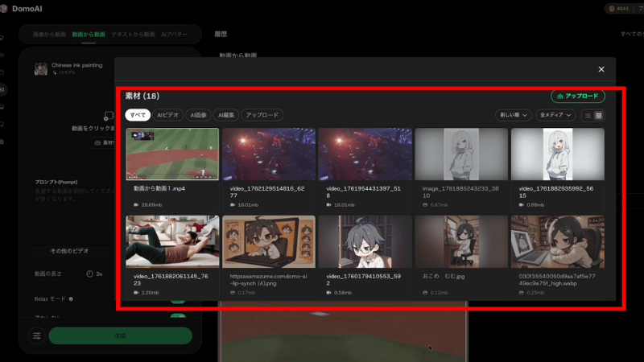Screen dimensions: 644x362
Task: Close the 素材 media dialog
Action: tap(601, 70)
